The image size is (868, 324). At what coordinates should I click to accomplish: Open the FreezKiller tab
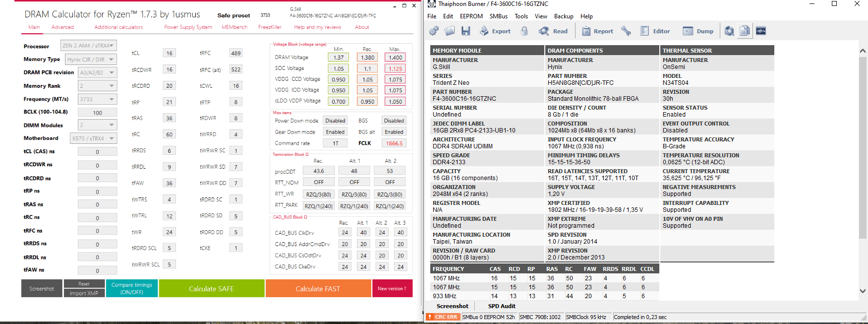click(270, 27)
